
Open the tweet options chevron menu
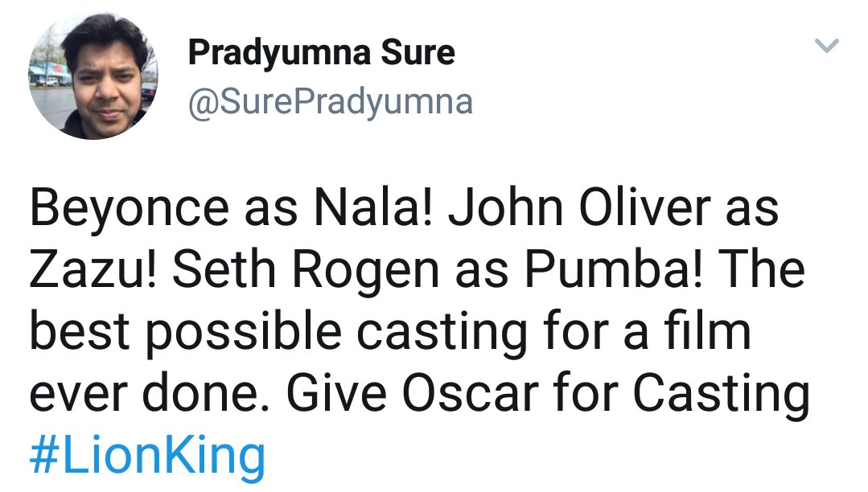826,45
